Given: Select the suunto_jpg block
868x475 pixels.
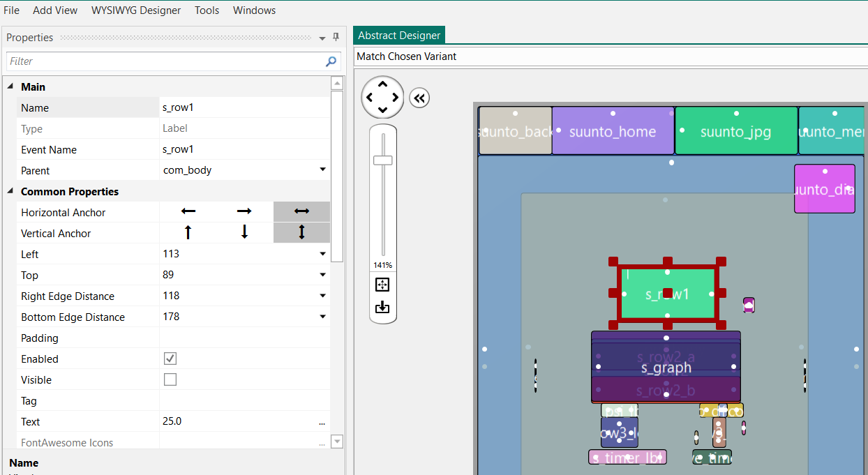Looking at the screenshot, I should point(736,130).
